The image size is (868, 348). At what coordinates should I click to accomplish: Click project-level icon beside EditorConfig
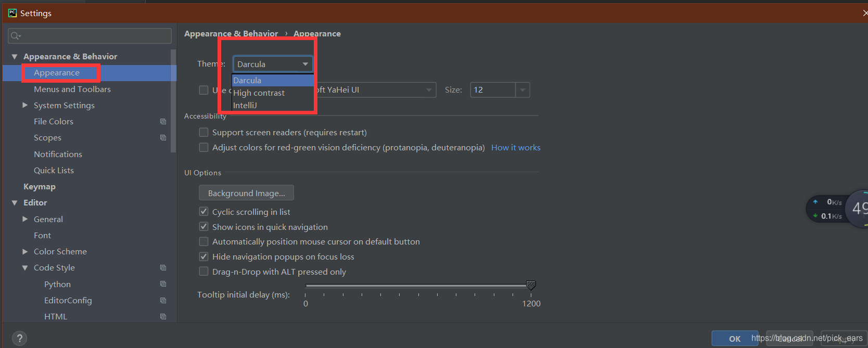point(163,300)
